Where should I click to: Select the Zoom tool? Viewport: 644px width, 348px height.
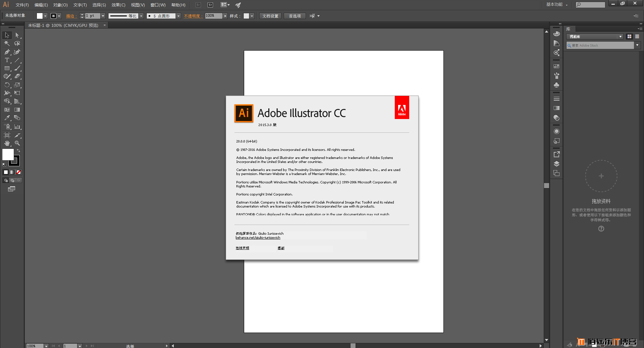pos(17,143)
